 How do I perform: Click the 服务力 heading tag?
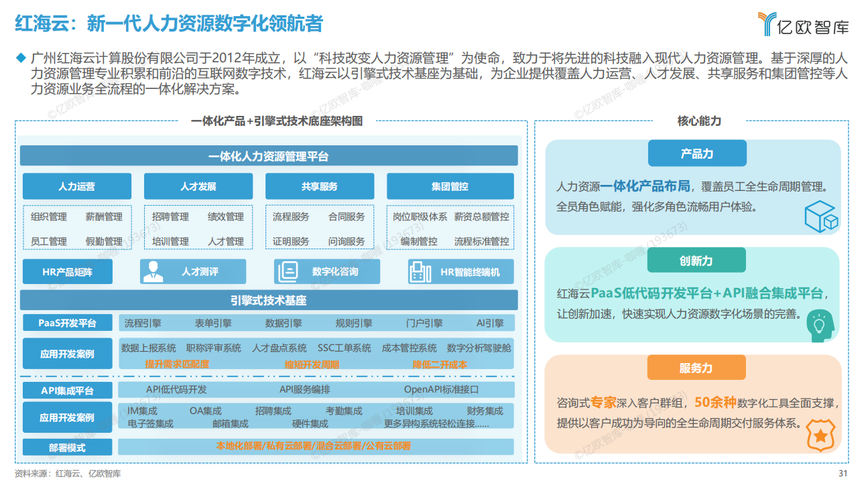coord(696,368)
